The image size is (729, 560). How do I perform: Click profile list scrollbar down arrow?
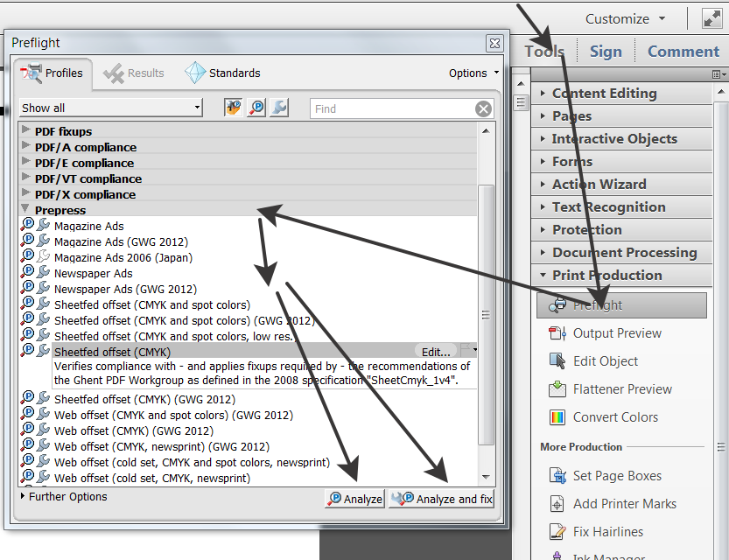(486, 477)
